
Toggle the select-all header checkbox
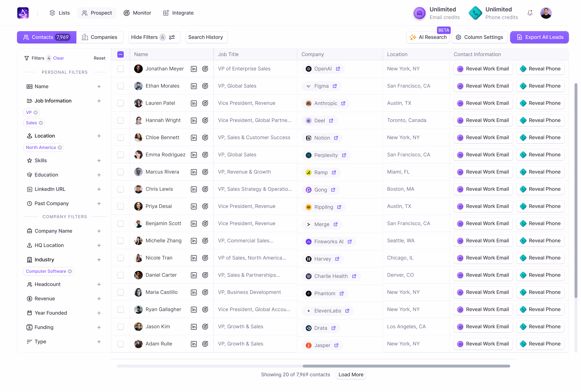point(120,54)
